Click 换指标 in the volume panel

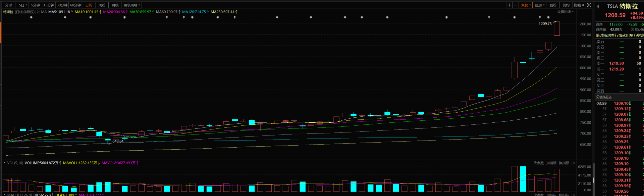point(564,163)
